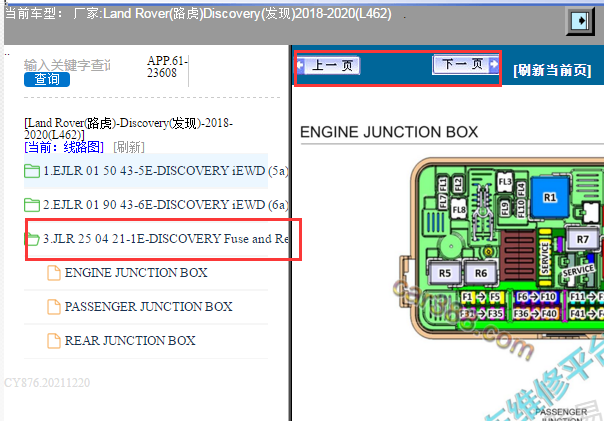Select 3.JLR 25 04 21-1E-DISCOVERY Fuse entry
Image resolution: width=604 pixels, height=421 pixels.
[x=166, y=239]
